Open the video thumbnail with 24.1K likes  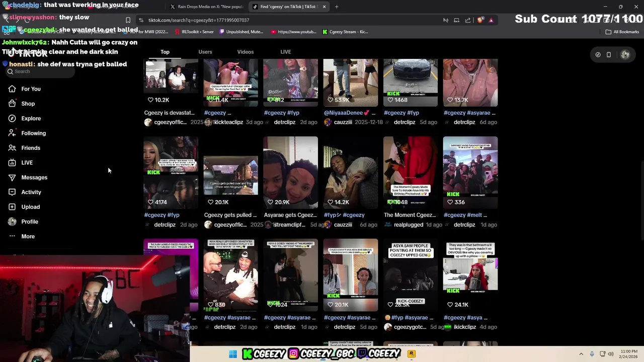click(470, 275)
